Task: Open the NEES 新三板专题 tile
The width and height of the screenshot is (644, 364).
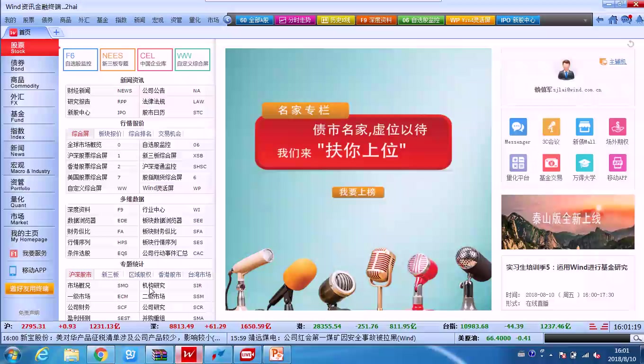Action: (x=117, y=60)
